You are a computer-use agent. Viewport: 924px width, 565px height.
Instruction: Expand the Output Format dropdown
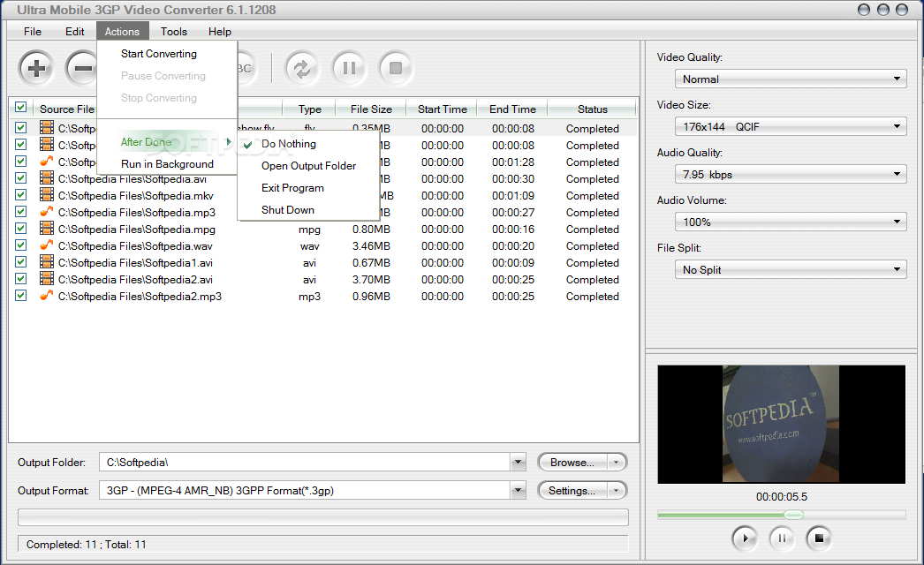coord(518,490)
